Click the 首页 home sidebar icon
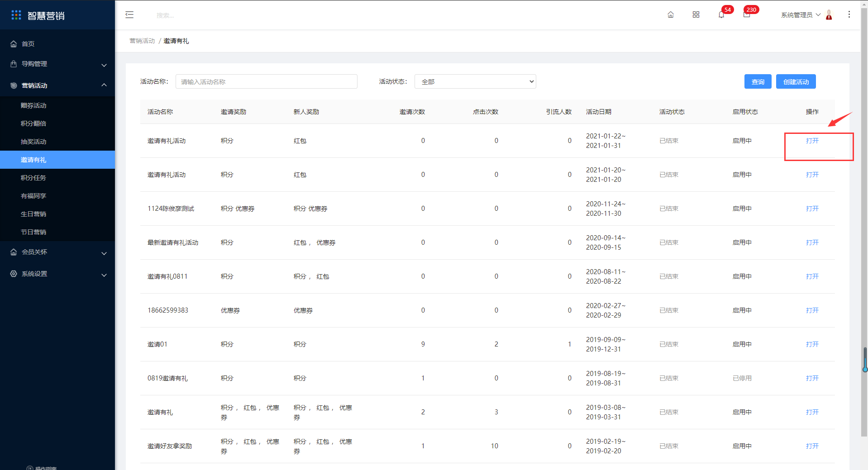 click(14, 44)
